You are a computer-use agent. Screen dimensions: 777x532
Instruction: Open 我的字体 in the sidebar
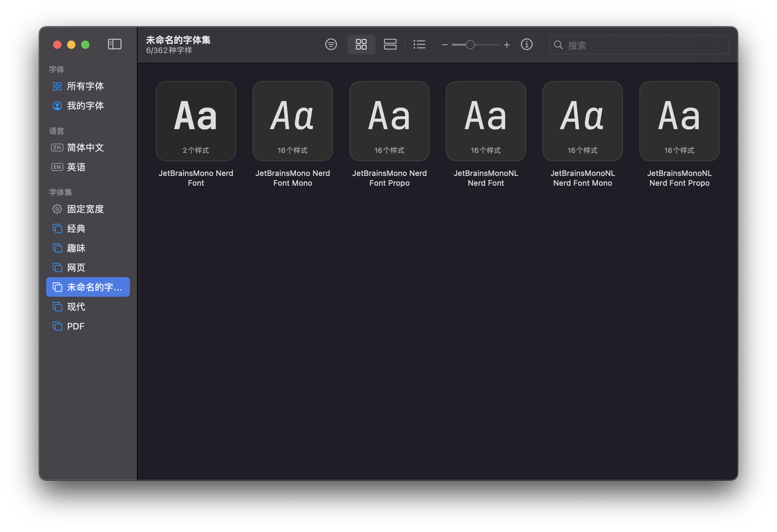click(x=85, y=106)
